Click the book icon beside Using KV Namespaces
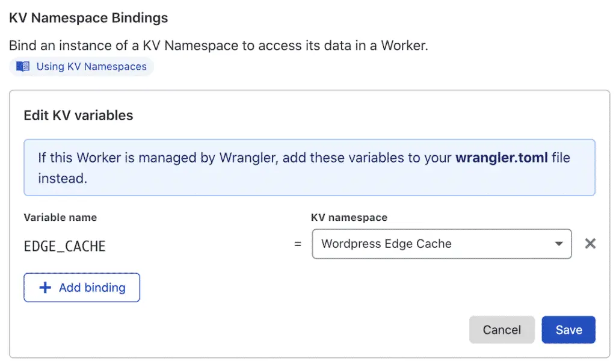Viewport: 616px width, 364px height. pos(23,66)
